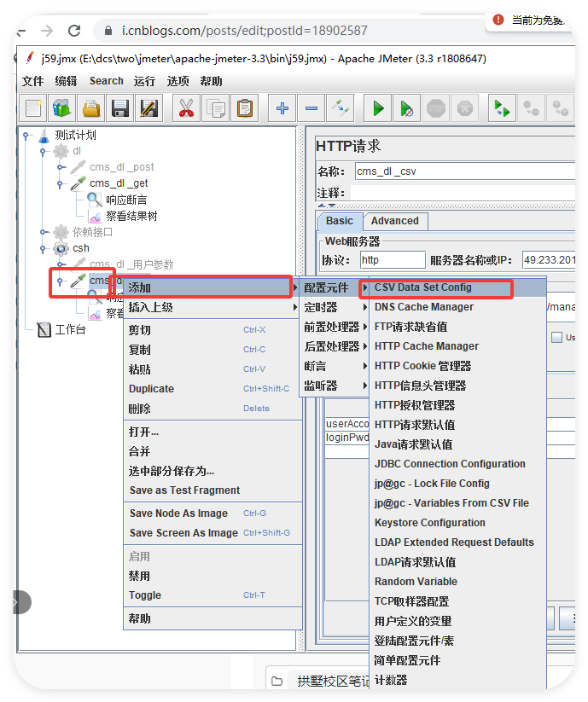Click the 注释 comment field

[463, 193]
